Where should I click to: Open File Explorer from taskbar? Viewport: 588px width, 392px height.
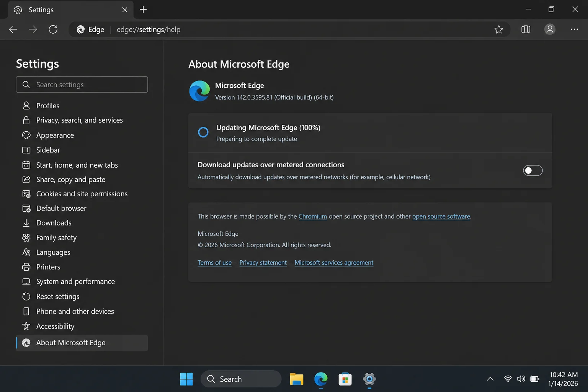296,379
